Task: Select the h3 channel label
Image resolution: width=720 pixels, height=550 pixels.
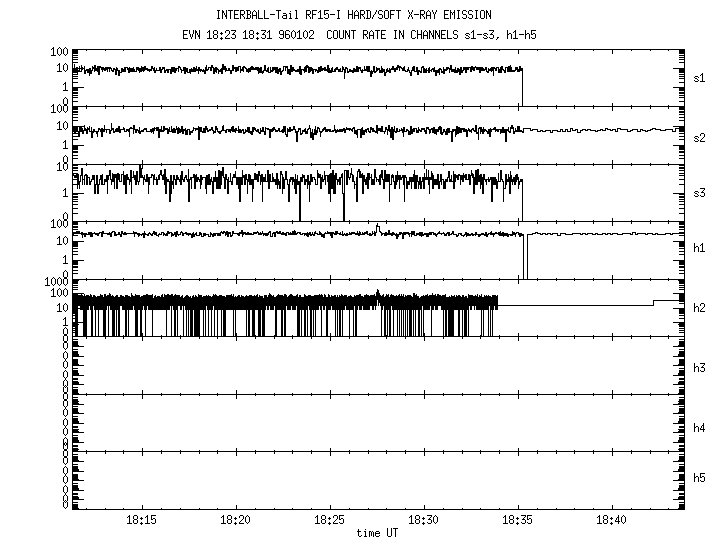Action: [x=700, y=366]
